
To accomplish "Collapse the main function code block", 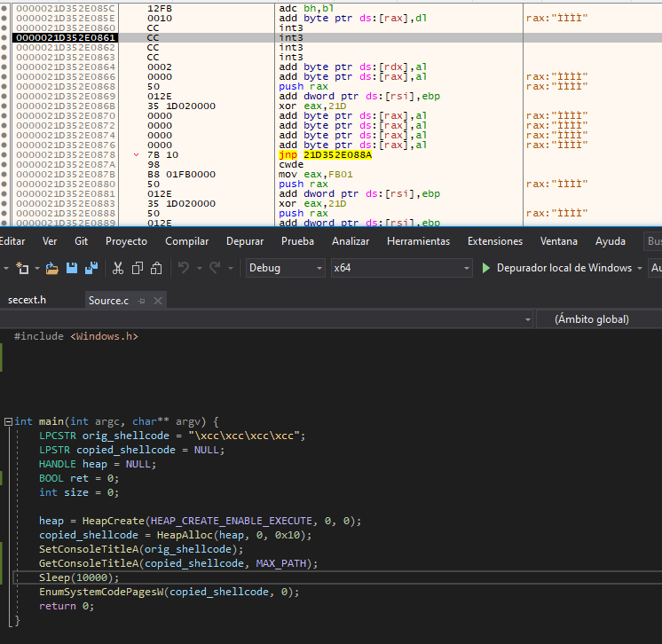I will pos(8,421).
